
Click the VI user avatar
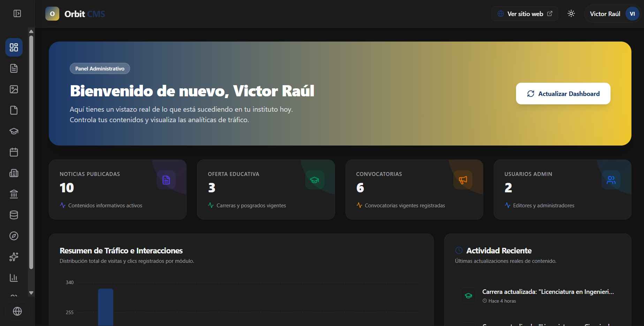pos(632,14)
